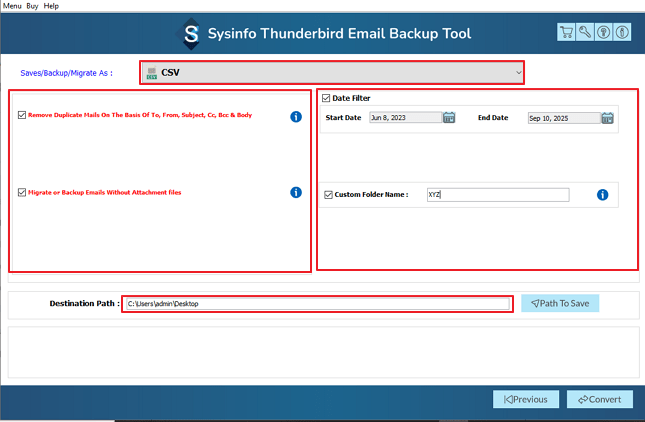Toggle the Date Filter checkbox
Image resolution: width=645 pixels, height=422 pixels.
(326, 98)
